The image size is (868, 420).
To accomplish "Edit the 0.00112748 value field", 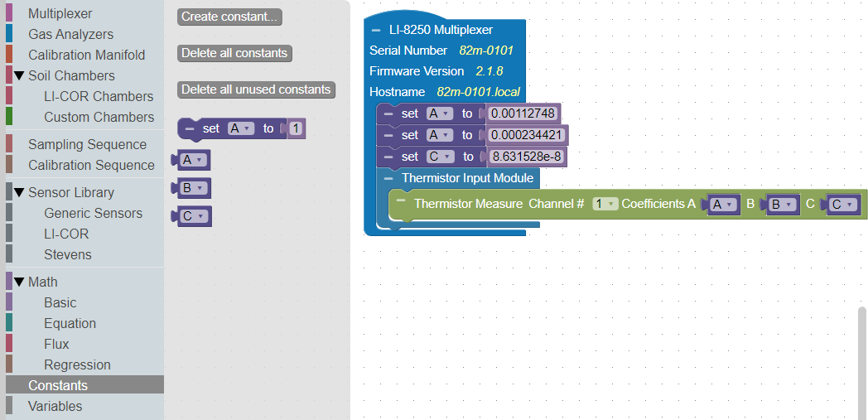I will (x=523, y=113).
